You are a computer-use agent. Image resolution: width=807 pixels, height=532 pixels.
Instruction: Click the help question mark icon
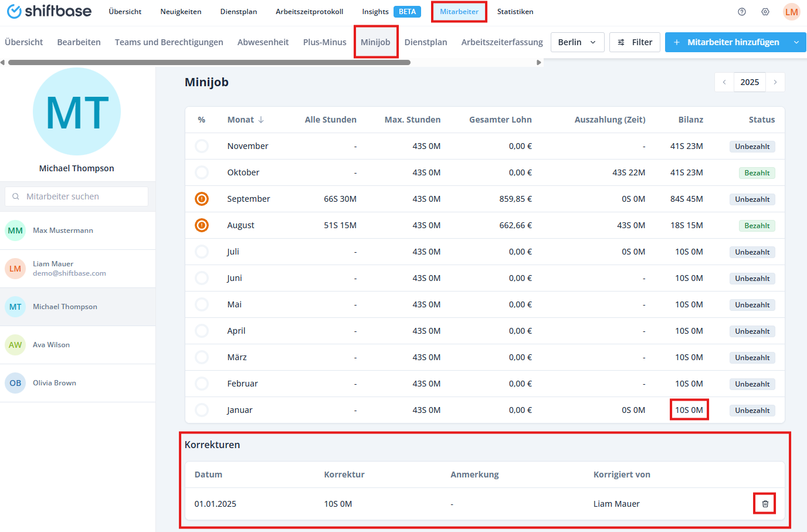coord(741,12)
